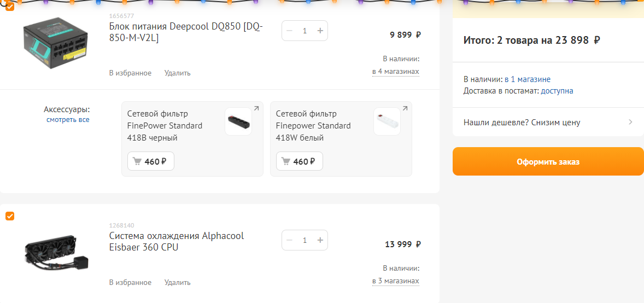This screenshot has width=644, height=303.
Task: Decrease Alphacool Eisbaer quantity with minus
Action: coord(290,240)
